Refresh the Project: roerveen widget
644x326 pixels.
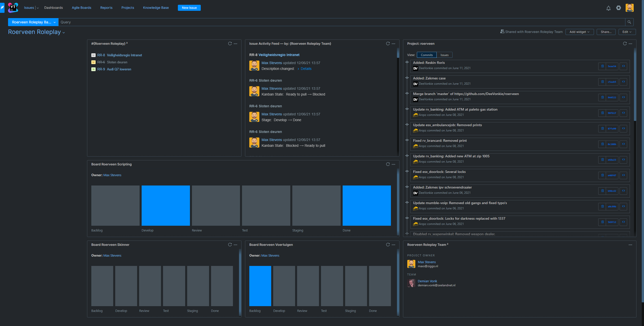625,44
